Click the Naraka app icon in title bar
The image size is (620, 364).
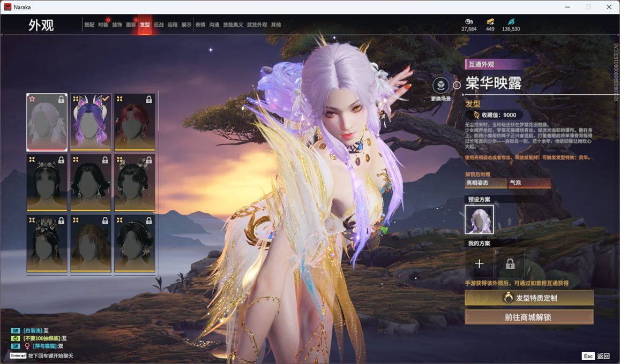(x=7, y=7)
